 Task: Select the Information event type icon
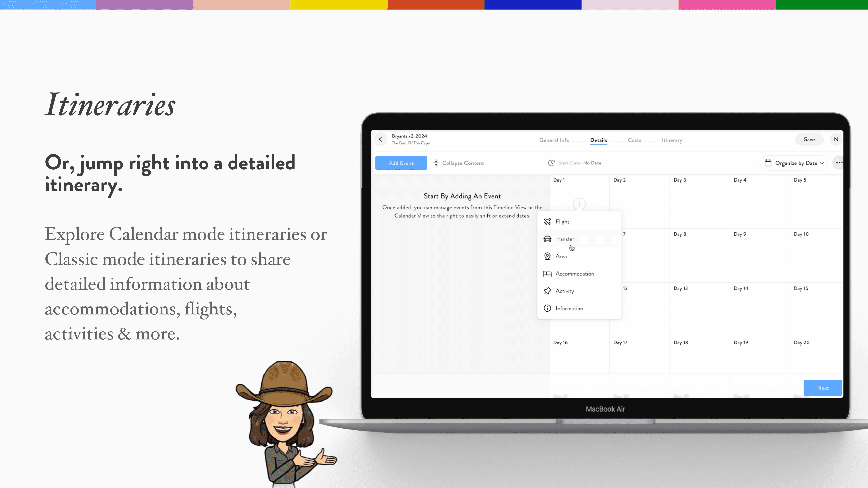(x=547, y=308)
